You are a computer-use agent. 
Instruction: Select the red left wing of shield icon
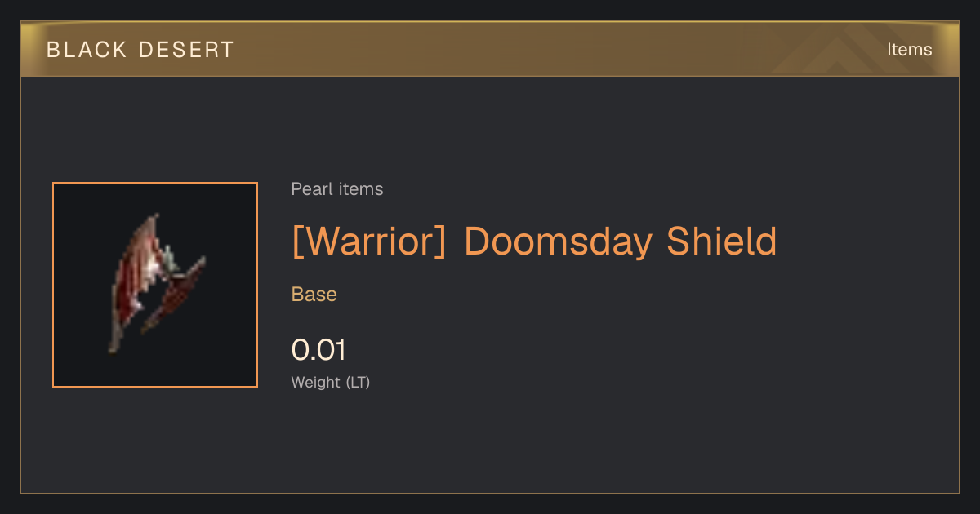[134, 281]
